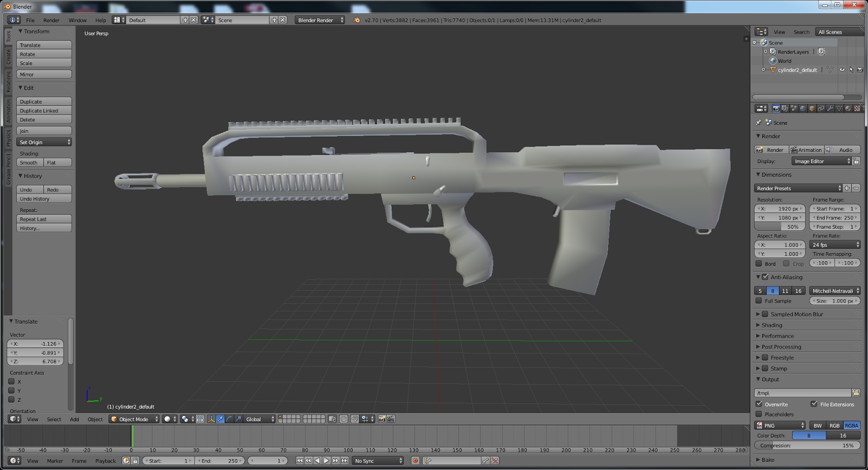Uncheck the File Extensions option

(x=814, y=404)
